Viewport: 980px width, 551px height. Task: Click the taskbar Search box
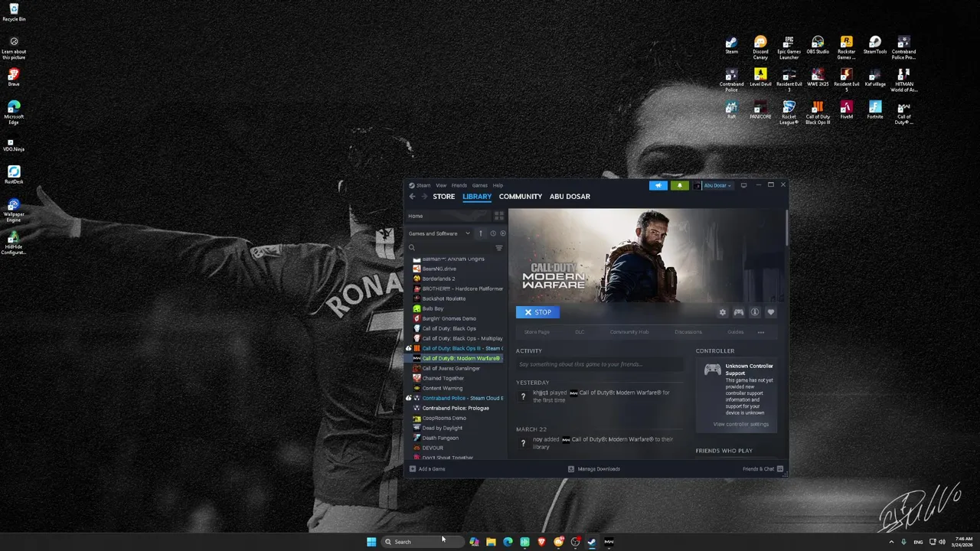pos(423,542)
